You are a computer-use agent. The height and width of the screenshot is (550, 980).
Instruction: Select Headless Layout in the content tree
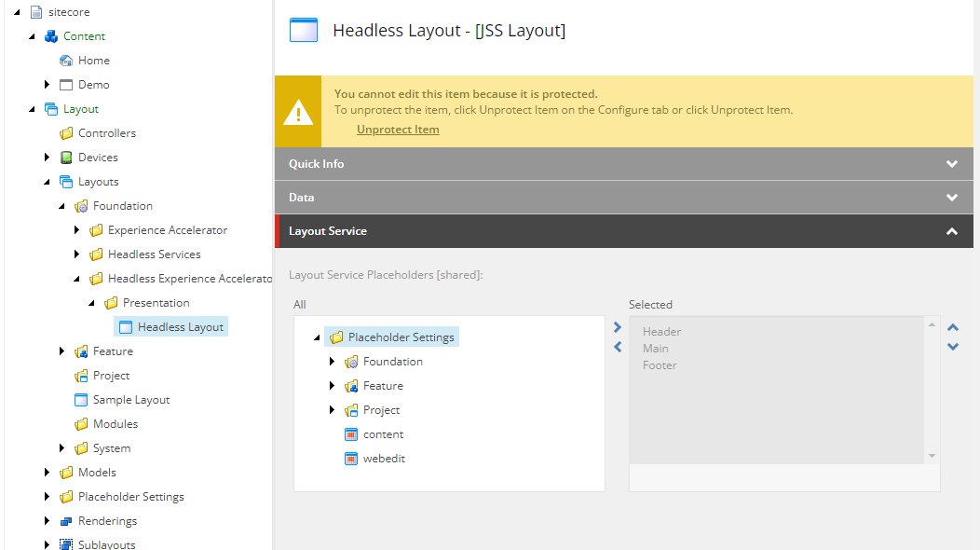point(180,327)
